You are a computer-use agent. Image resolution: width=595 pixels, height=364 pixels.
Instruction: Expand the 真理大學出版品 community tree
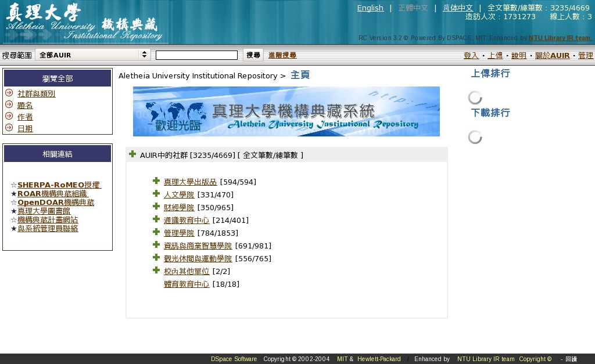pos(156,181)
